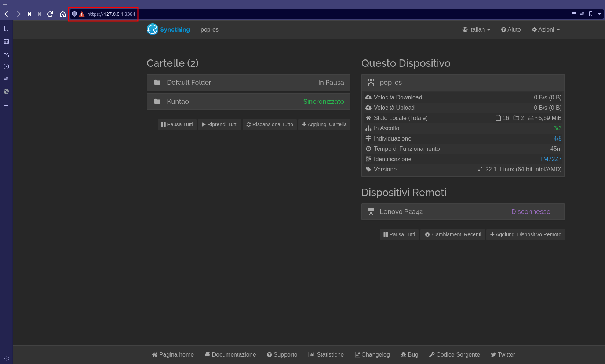Image resolution: width=605 pixels, height=364 pixels.
Task: Click Pausa Tutti under Dispositivi Remoti
Action: pos(399,234)
